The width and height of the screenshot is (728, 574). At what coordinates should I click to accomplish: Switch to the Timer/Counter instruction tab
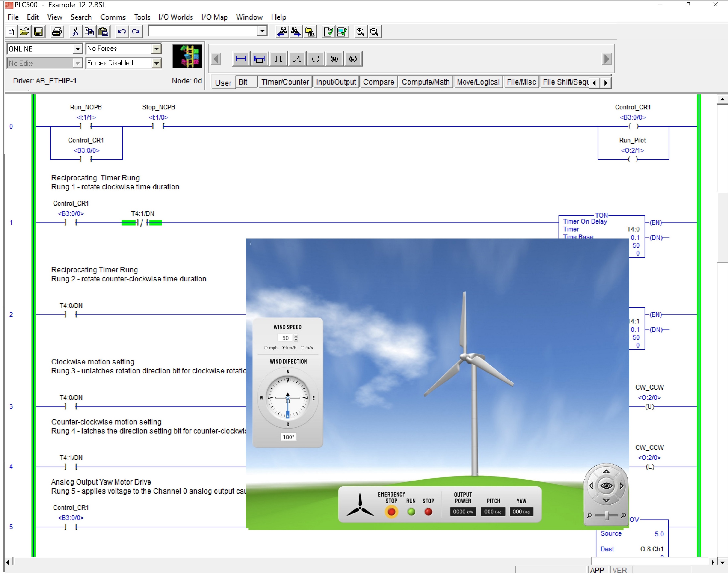285,82
